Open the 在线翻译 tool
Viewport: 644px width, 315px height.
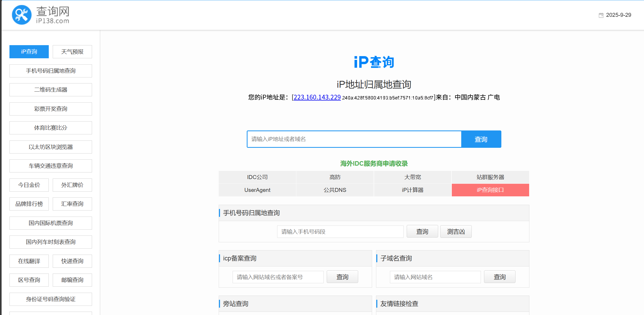(29, 261)
